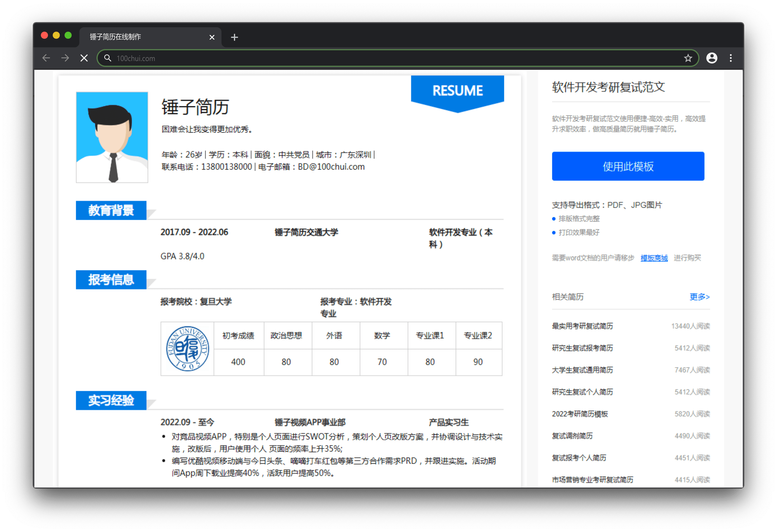Image resolution: width=777 pixels, height=532 pixels.
Task: Click the 支持导出格式：PDF、JPG图片 text
Action: pyautogui.click(x=607, y=205)
